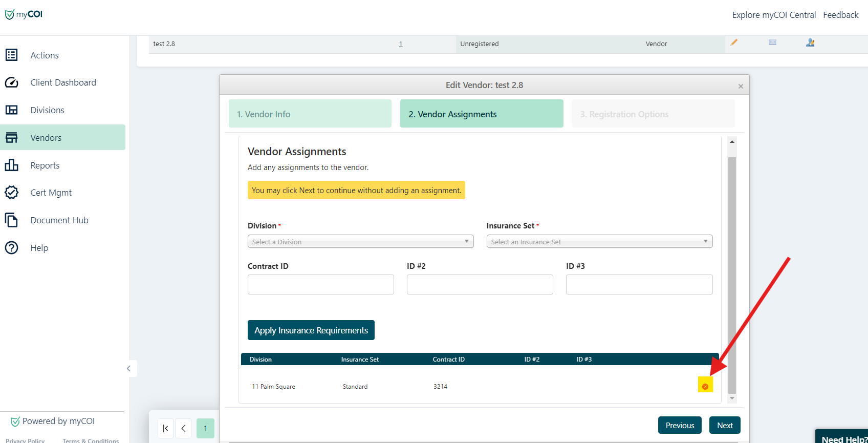Click the user assign icon in vendor row
This screenshot has height=443, width=868.
[x=810, y=43]
